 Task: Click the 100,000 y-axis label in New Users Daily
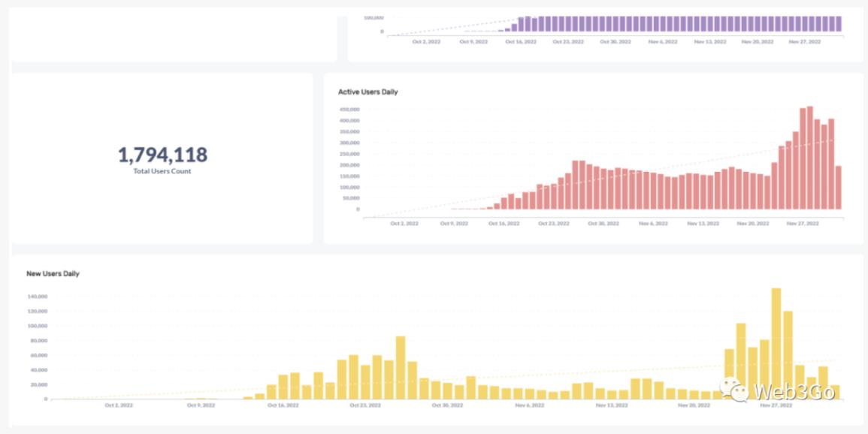click(36, 326)
